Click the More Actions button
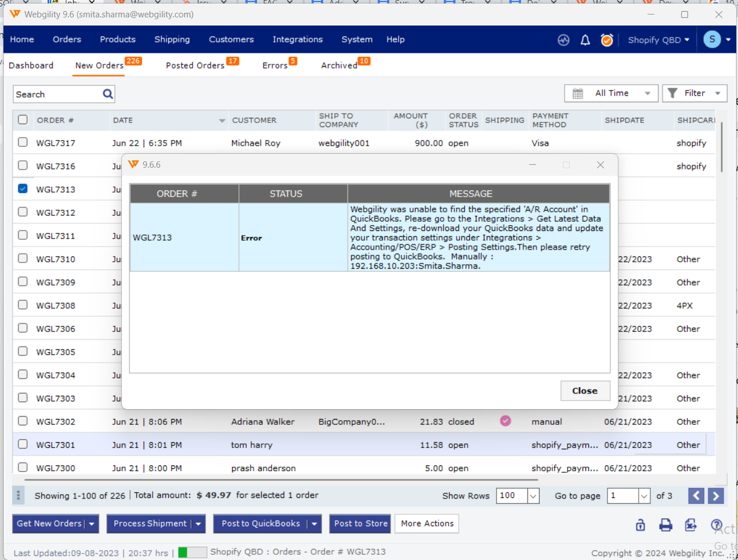The height and width of the screenshot is (560, 738). pyautogui.click(x=427, y=523)
